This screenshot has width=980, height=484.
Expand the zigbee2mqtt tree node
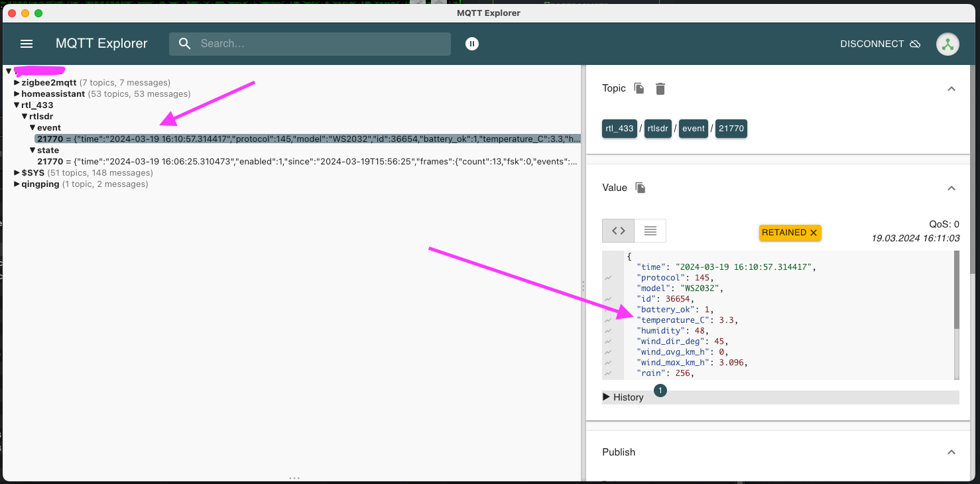point(17,83)
